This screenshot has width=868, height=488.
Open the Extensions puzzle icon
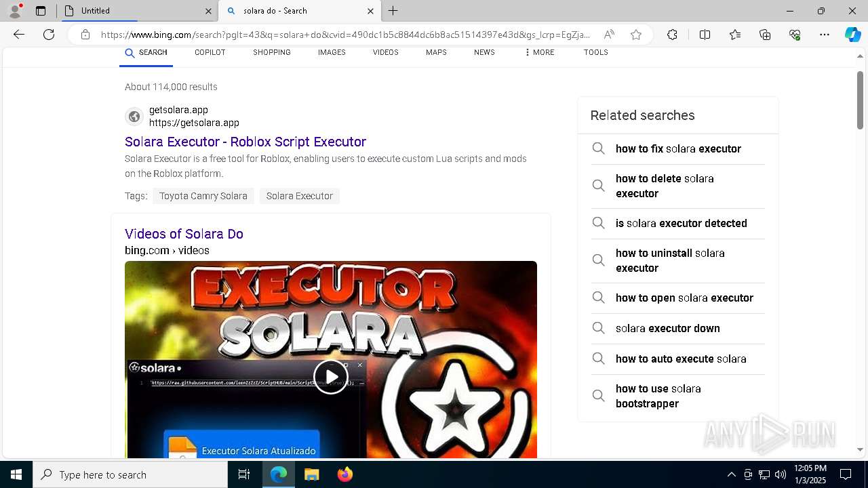coord(672,35)
